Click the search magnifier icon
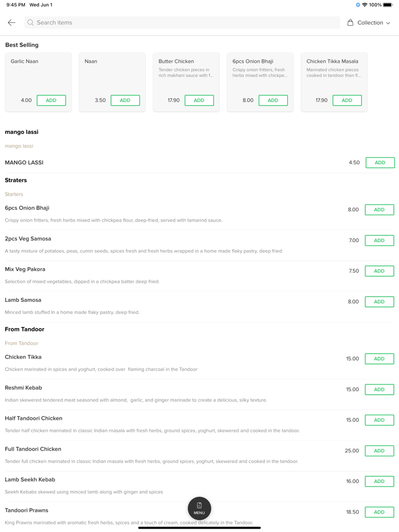The width and height of the screenshot is (399, 532). (31, 23)
